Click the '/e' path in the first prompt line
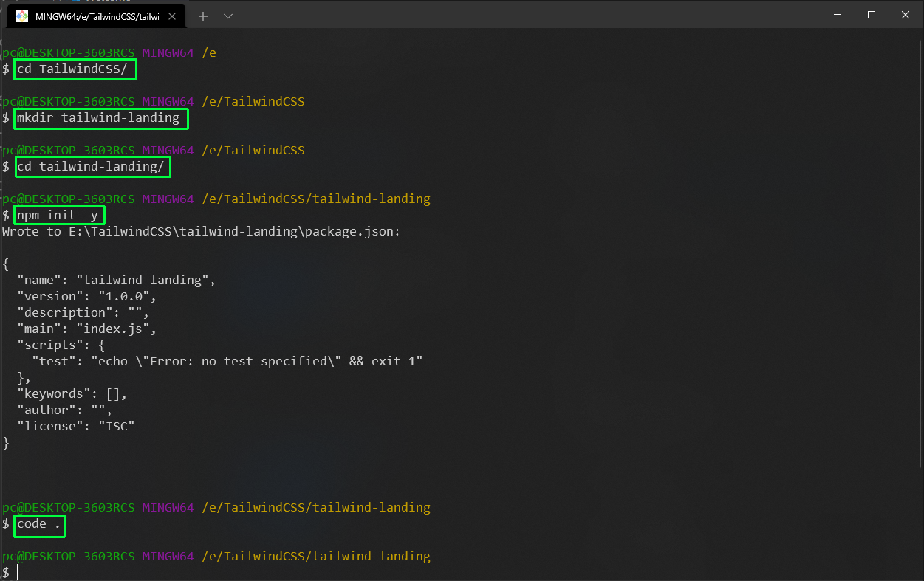Image resolution: width=924 pixels, height=581 pixels. (209, 53)
